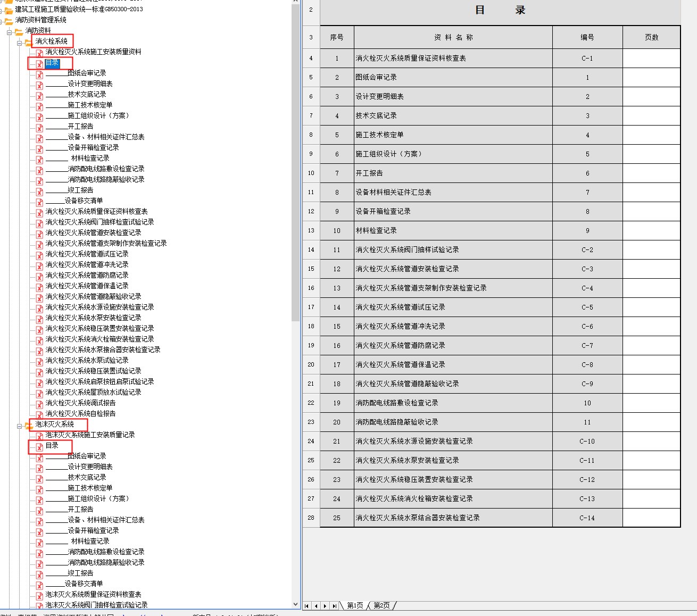Image resolution: width=697 pixels, height=616 pixels.
Task: Click file icon beside 消火栓灭火系统管道安装检查记录
Action: tap(39, 234)
